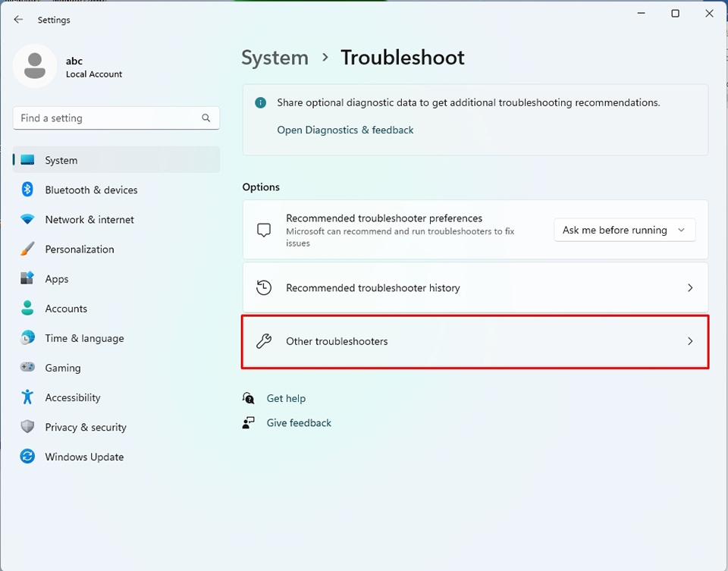This screenshot has height=571, width=728.
Task: Click the Get help link
Action: (287, 398)
